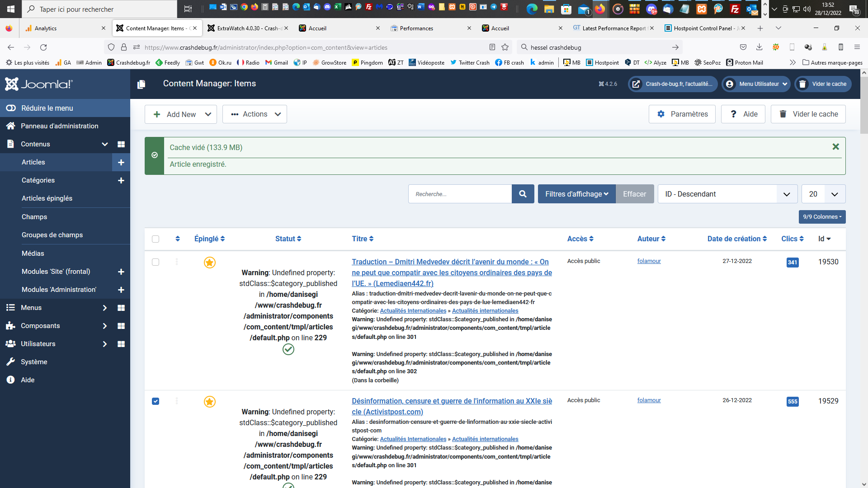Click the plus icon next to Articles
Image resolution: width=868 pixels, height=488 pixels.
121,162
